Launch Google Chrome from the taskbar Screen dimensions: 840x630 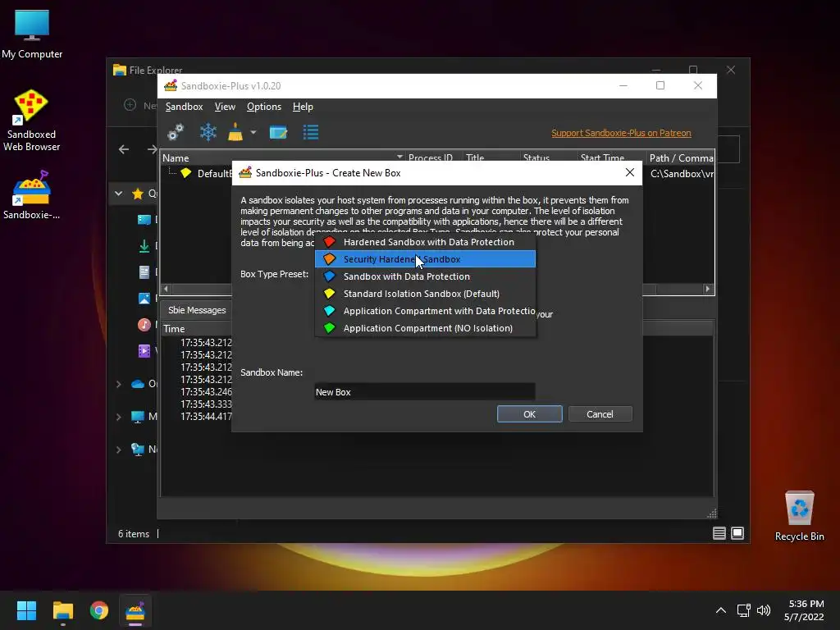coord(99,610)
